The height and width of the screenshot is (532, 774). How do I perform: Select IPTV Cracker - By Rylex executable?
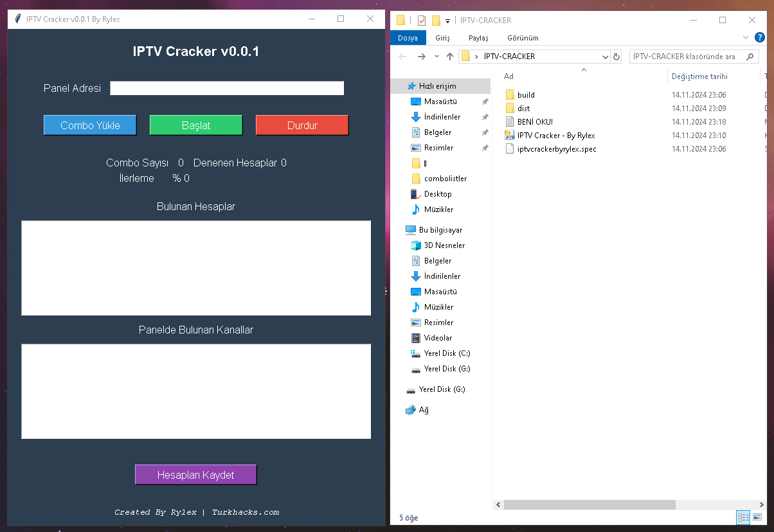556,136
